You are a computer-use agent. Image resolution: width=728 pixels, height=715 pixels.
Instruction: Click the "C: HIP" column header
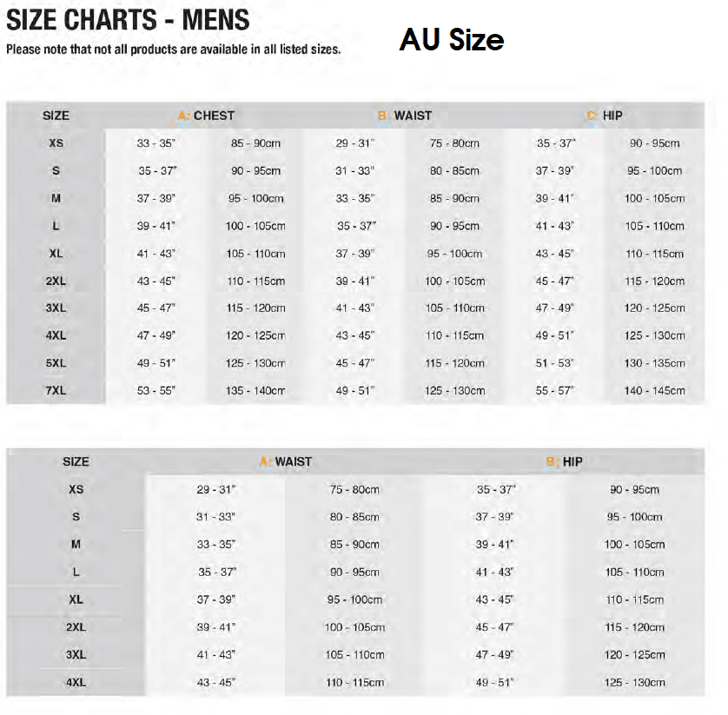click(x=605, y=116)
